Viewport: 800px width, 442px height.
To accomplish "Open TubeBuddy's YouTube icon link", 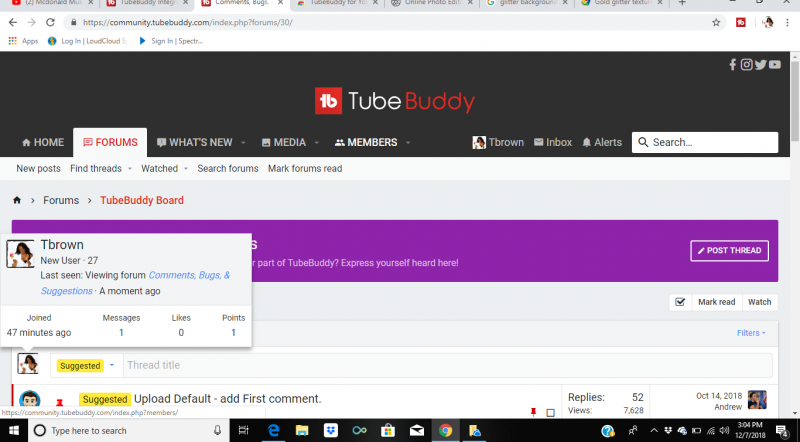I will 775,65.
